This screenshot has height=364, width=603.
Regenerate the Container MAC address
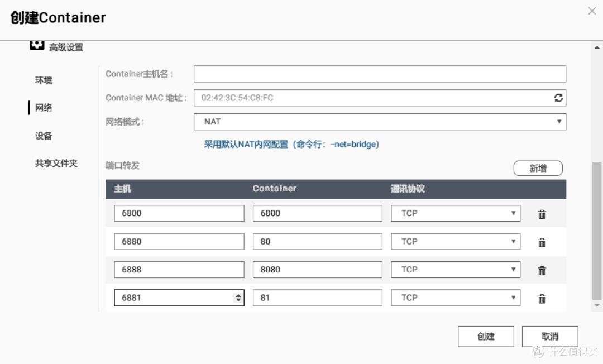pos(558,98)
